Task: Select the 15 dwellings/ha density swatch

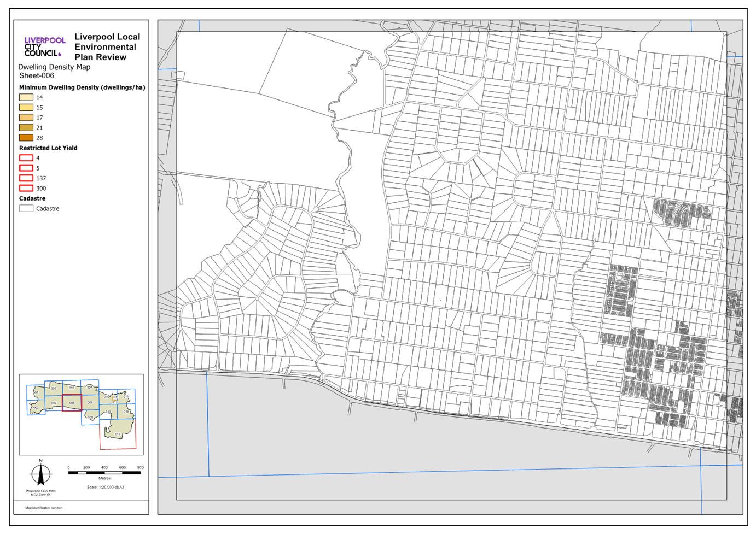Action: click(x=26, y=108)
